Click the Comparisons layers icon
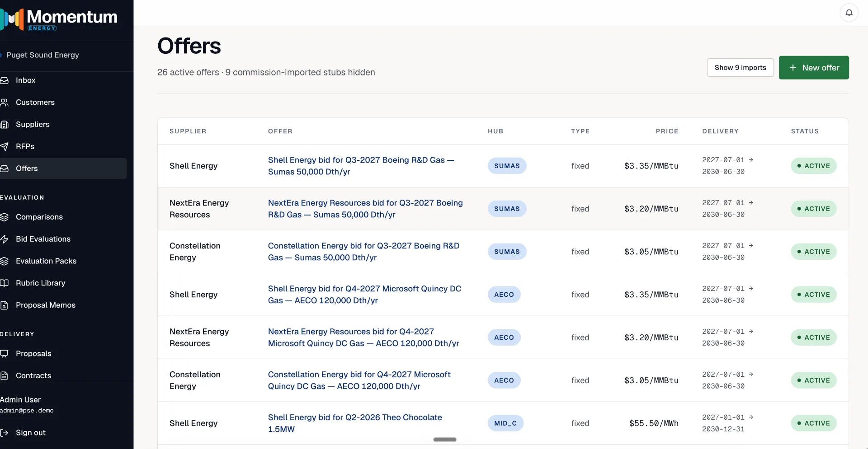The image size is (868, 449). 5,217
